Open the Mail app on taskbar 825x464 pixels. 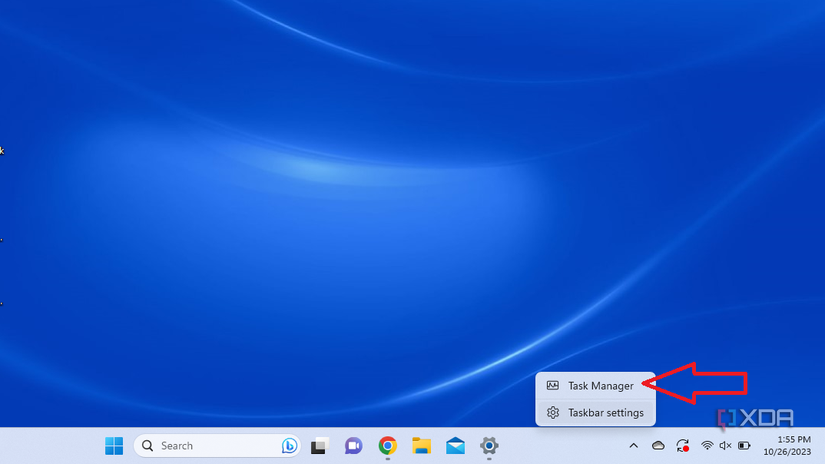pos(455,446)
